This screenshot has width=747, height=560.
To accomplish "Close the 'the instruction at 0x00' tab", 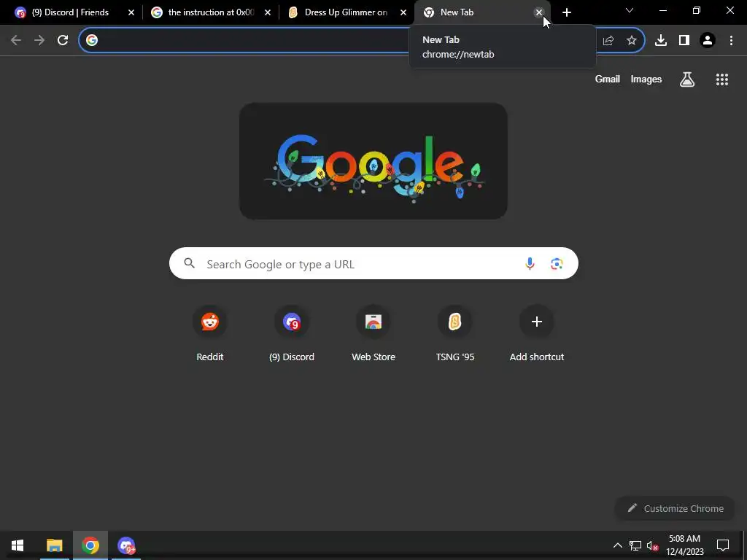I will (267, 12).
